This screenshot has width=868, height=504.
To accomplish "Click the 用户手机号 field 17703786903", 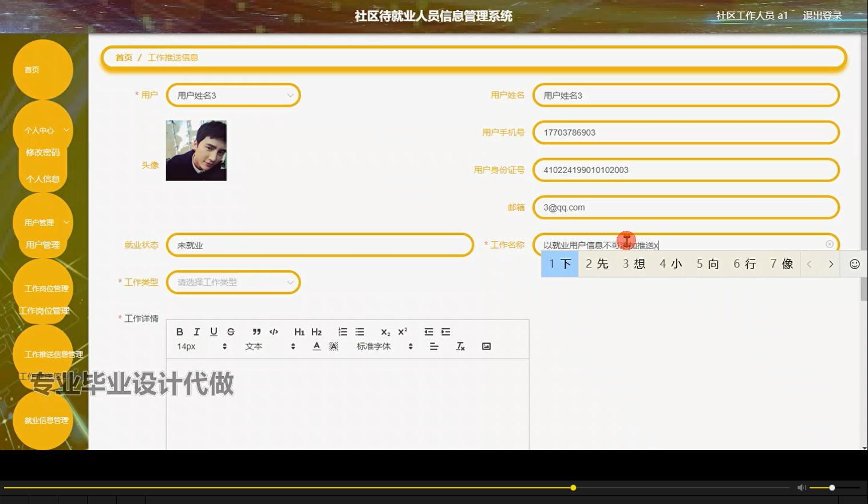I will tap(686, 132).
